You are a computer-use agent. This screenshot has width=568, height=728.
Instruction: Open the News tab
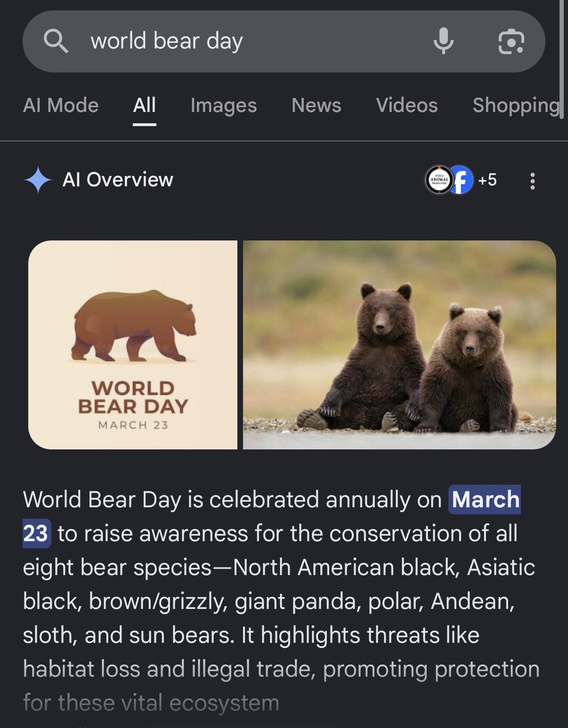(317, 106)
